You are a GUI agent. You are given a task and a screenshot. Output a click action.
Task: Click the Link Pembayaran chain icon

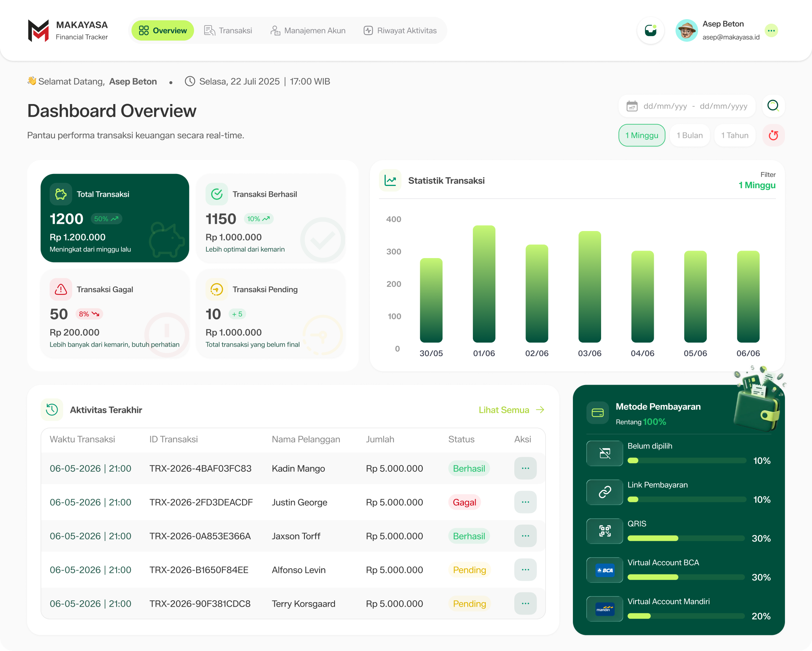(x=604, y=492)
